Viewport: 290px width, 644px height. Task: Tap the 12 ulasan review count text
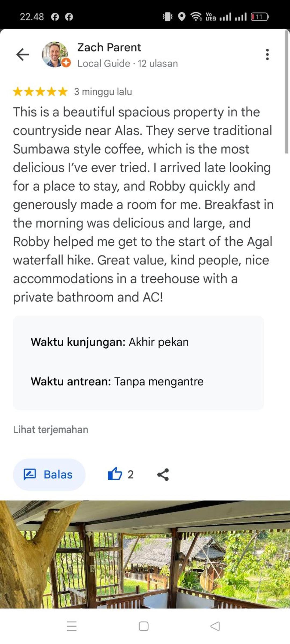[x=158, y=64]
